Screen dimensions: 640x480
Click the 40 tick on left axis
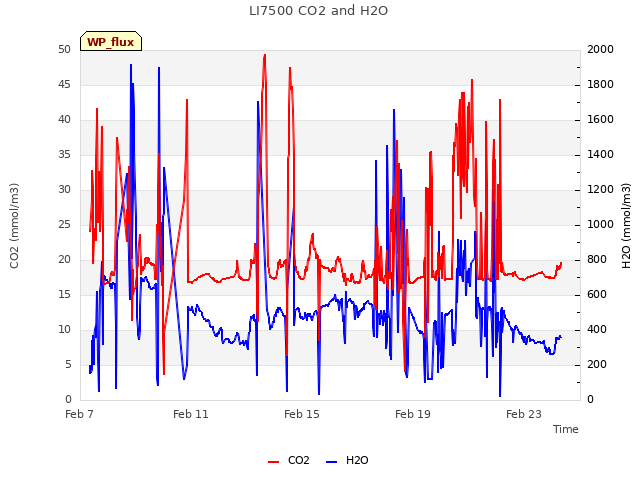(64, 120)
